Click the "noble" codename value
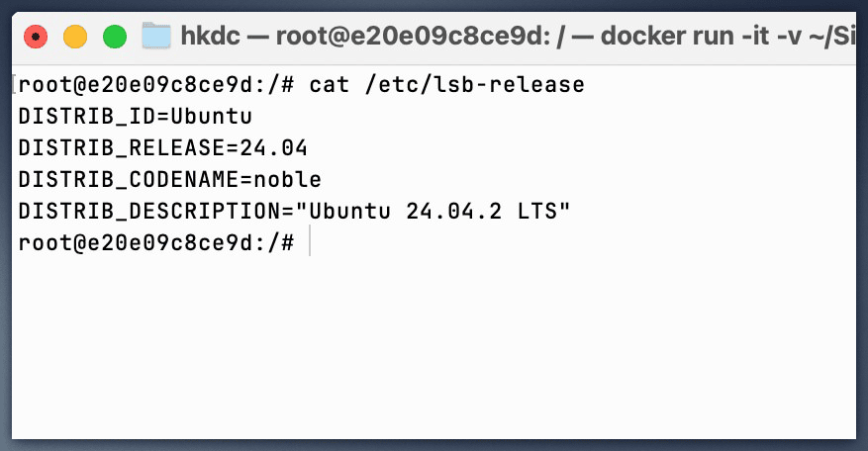This screenshot has height=451, width=868. click(288, 180)
